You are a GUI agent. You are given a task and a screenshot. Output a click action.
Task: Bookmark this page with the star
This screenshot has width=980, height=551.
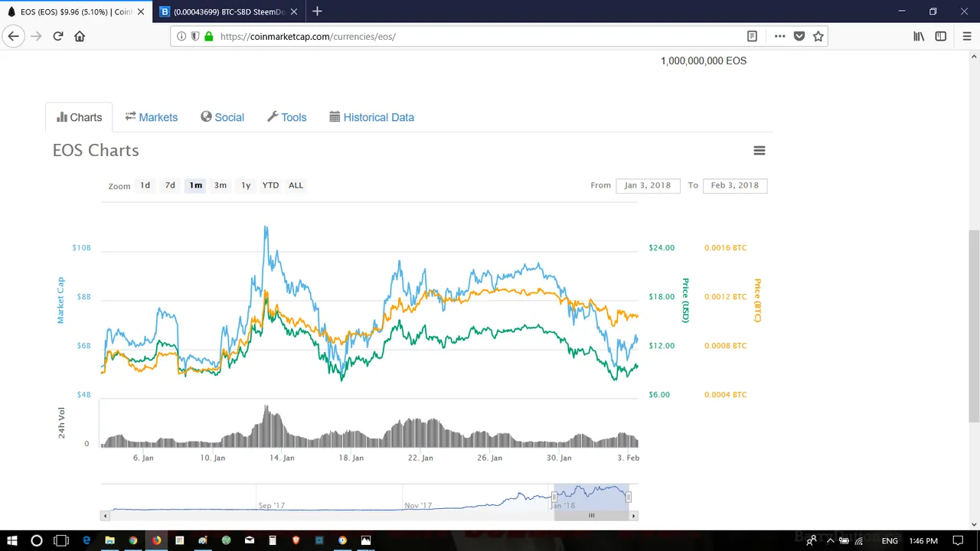[818, 36]
